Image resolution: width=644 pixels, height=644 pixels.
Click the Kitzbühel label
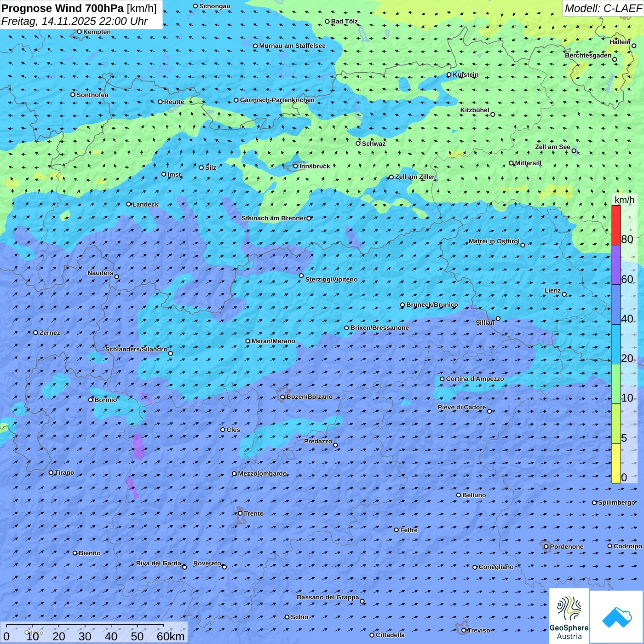pos(475,110)
